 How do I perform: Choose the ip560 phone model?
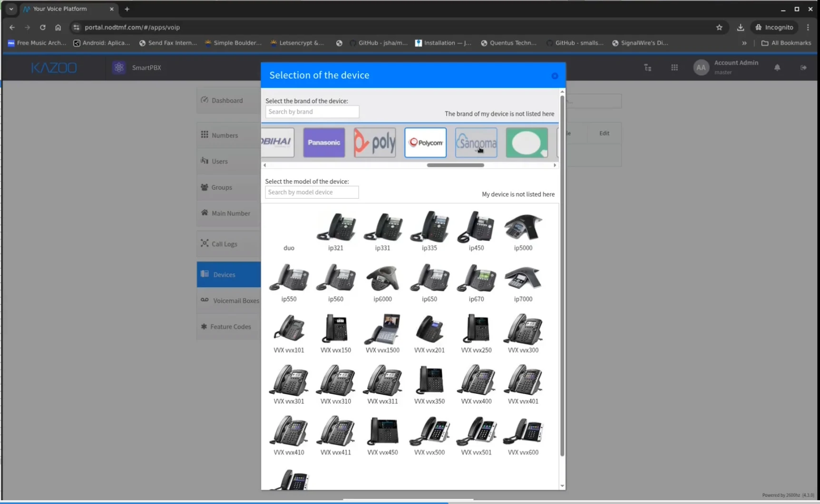point(336,283)
